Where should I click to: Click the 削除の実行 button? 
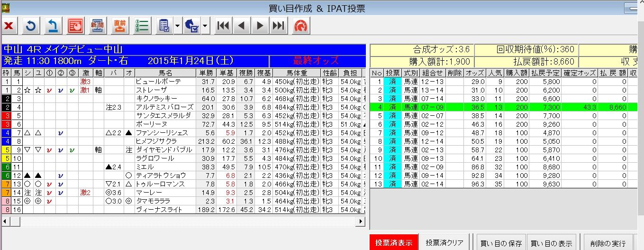coord(608,243)
